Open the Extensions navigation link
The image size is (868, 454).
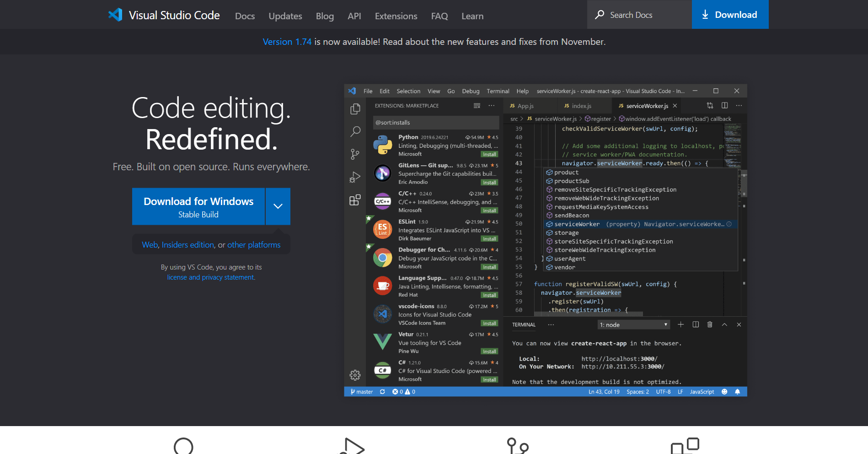396,16
